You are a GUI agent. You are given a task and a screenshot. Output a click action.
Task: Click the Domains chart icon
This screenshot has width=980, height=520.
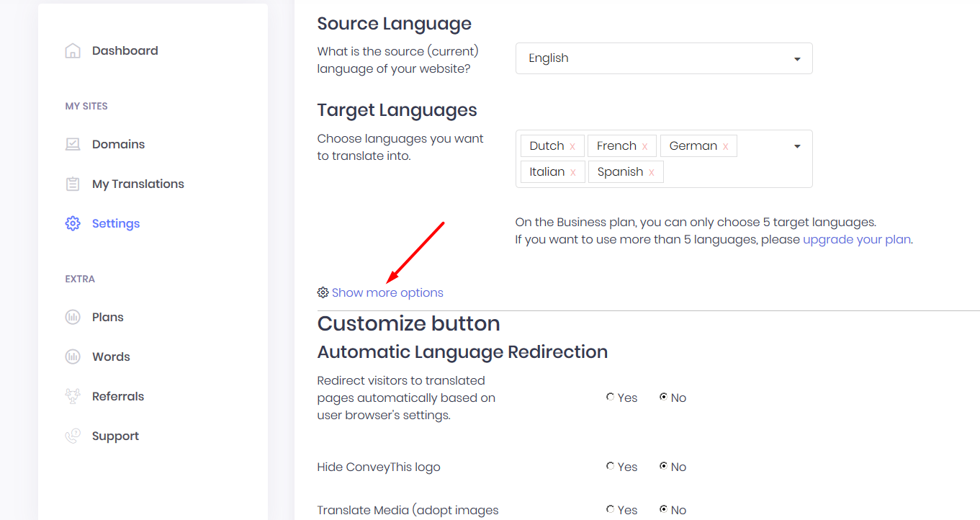(73, 144)
